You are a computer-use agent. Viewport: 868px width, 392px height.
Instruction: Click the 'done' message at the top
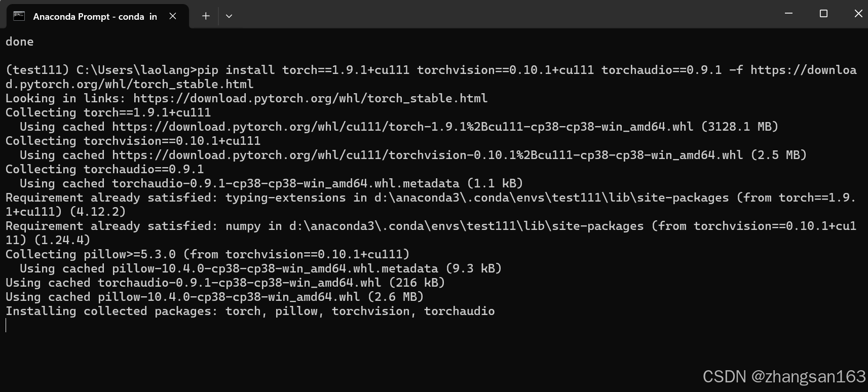(20, 42)
